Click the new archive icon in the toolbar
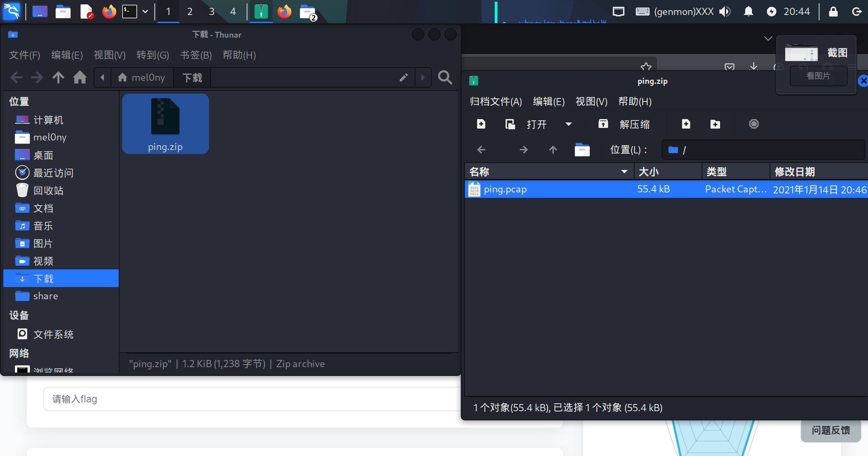This screenshot has width=868, height=456. coord(481,124)
